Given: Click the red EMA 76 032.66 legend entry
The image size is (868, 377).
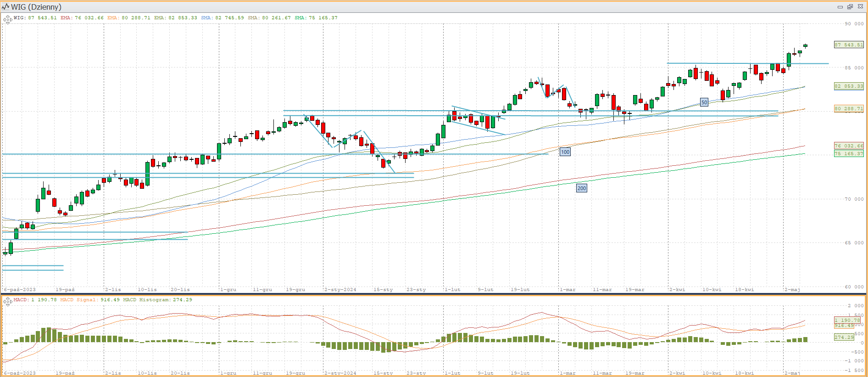Looking at the screenshot, I should (82, 18).
